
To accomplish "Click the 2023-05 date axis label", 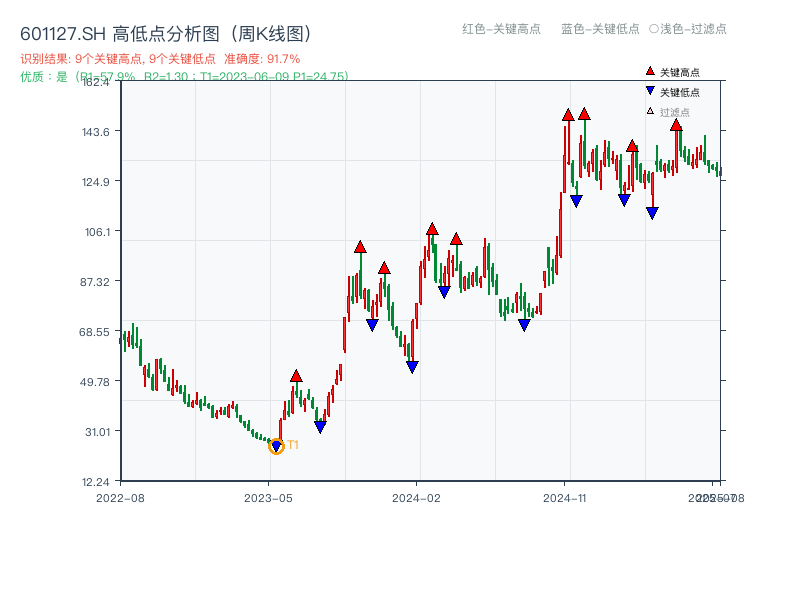I will (x=268, y=498).
